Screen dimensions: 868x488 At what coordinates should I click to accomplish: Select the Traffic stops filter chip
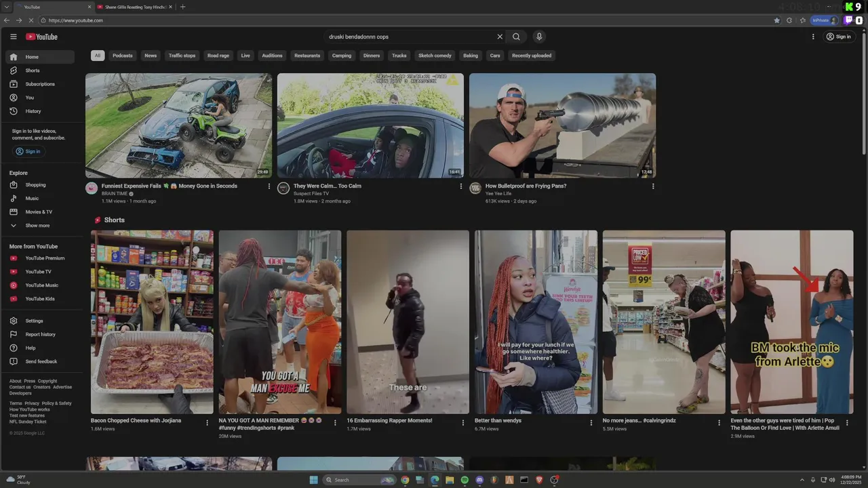click(x=182, y=56)
